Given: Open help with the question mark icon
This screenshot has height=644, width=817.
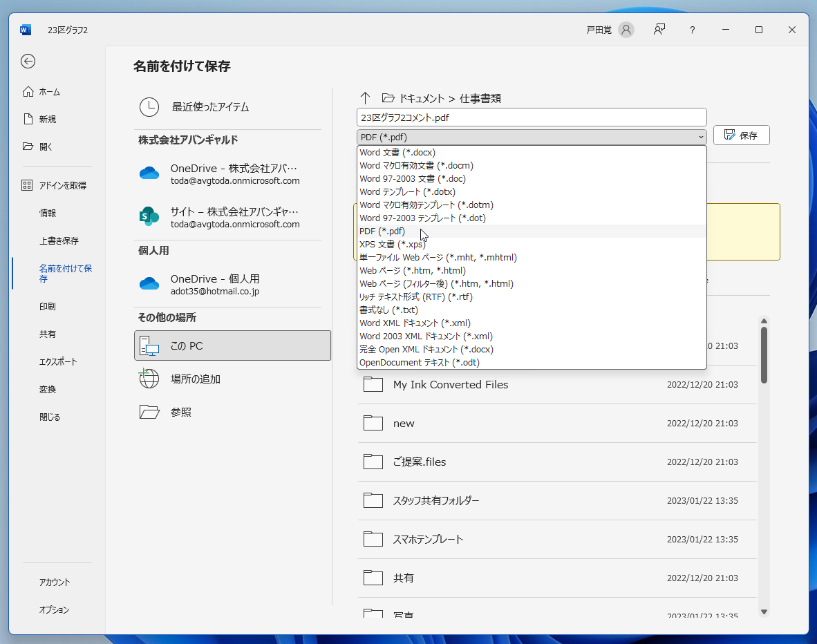Looking at the screenshot, I should tap(692, 30).
